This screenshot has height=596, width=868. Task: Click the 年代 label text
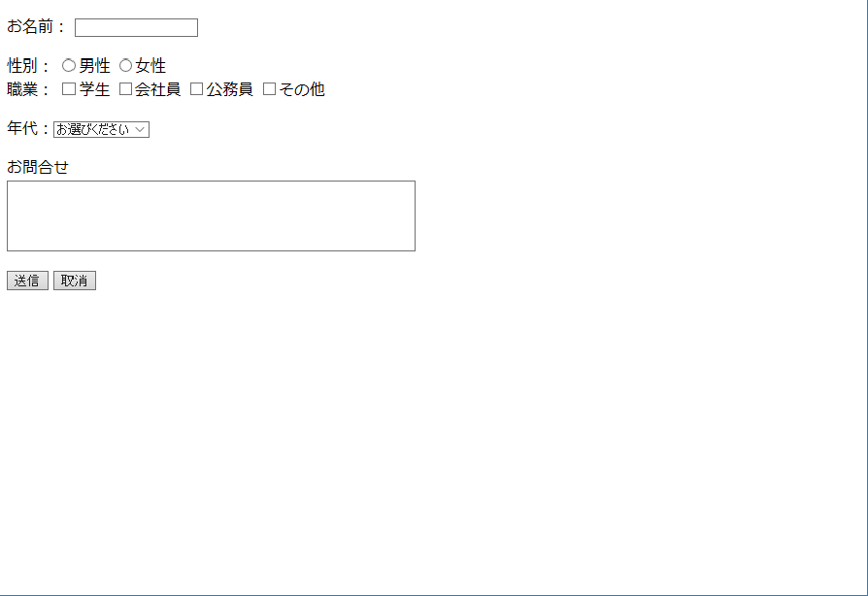click(22, 128)
